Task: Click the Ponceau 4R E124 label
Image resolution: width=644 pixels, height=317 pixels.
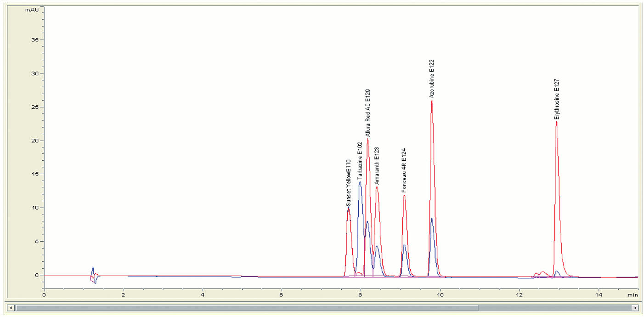Action: pyautogui.click(x=404, y=170)
